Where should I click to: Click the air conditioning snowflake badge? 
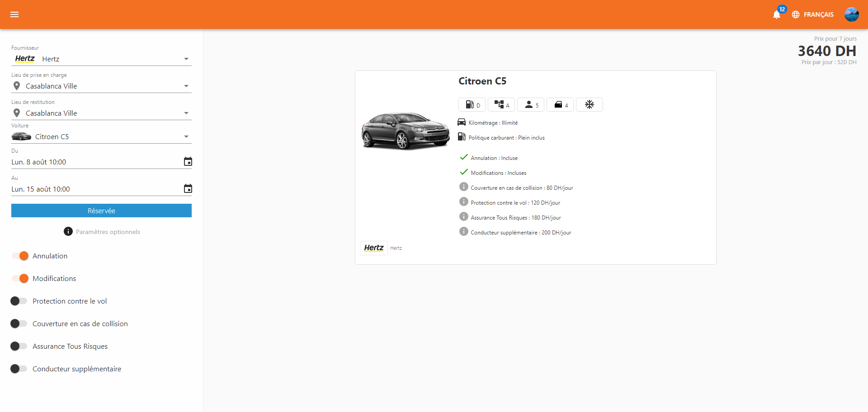point(590,104)
